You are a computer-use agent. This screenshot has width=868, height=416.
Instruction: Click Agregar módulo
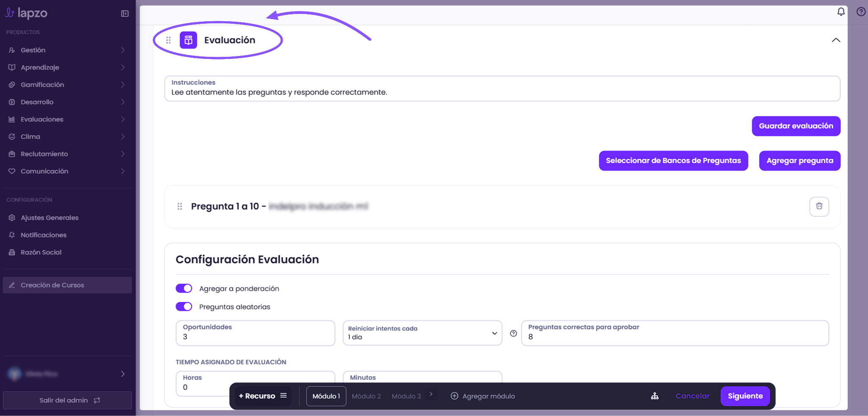point(483,396)
